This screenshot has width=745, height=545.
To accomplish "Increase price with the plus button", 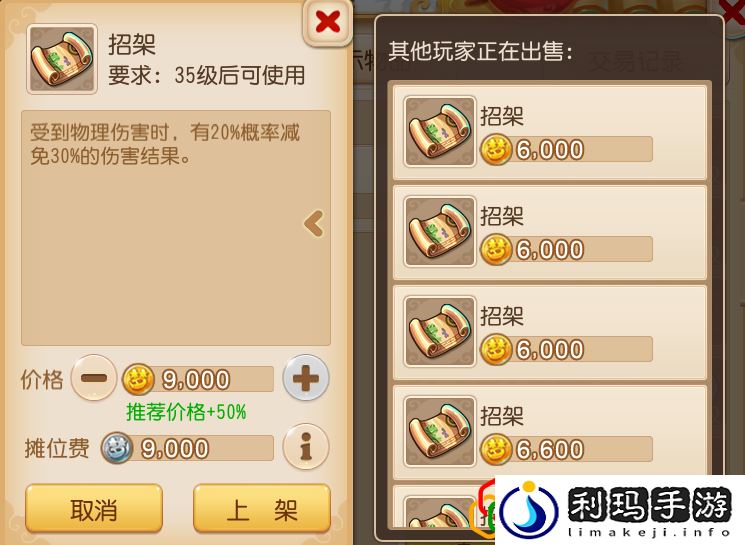I will [x=306, y=378].
